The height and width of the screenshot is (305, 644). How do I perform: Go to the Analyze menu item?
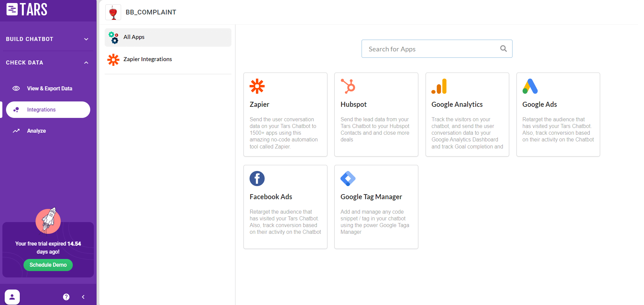36,131
